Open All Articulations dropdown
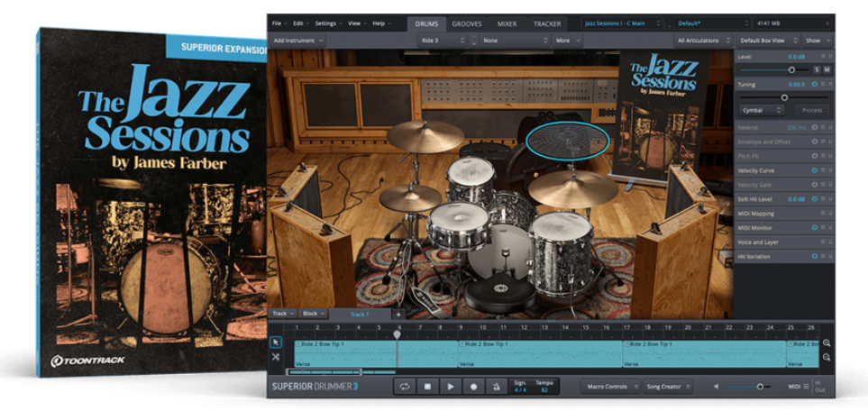This screenshot has height=420, width=868. pyautogui.click(x=704, y=41)
